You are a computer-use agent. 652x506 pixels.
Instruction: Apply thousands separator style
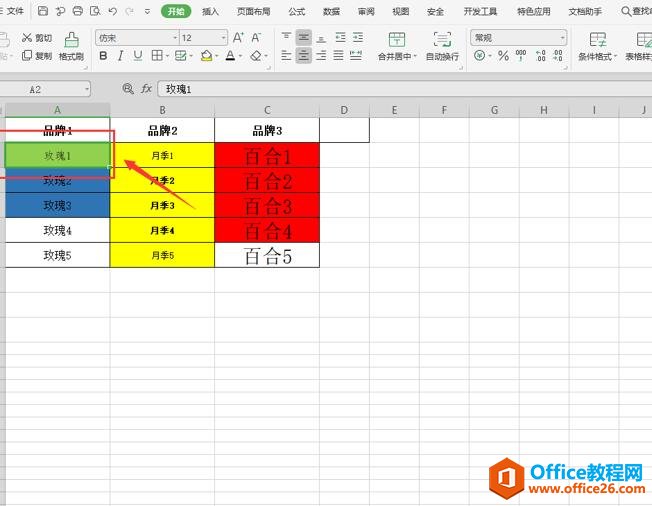coord(521,55)
